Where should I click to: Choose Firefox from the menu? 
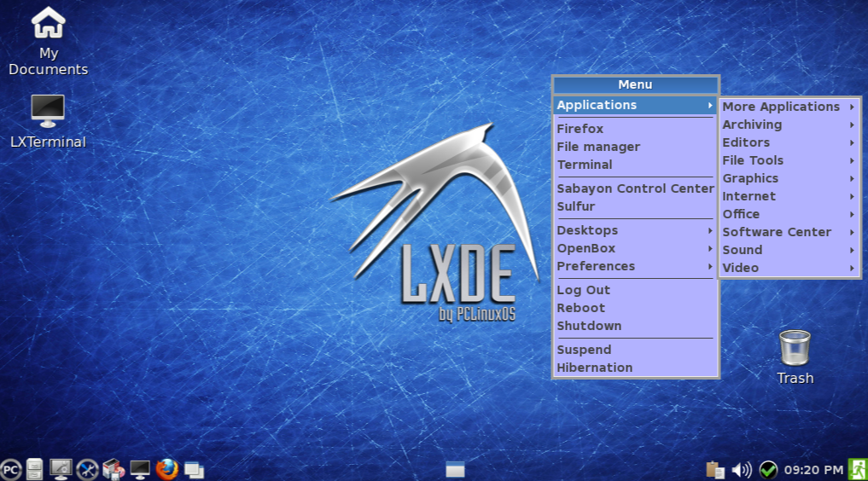click(x=636, y=129)
